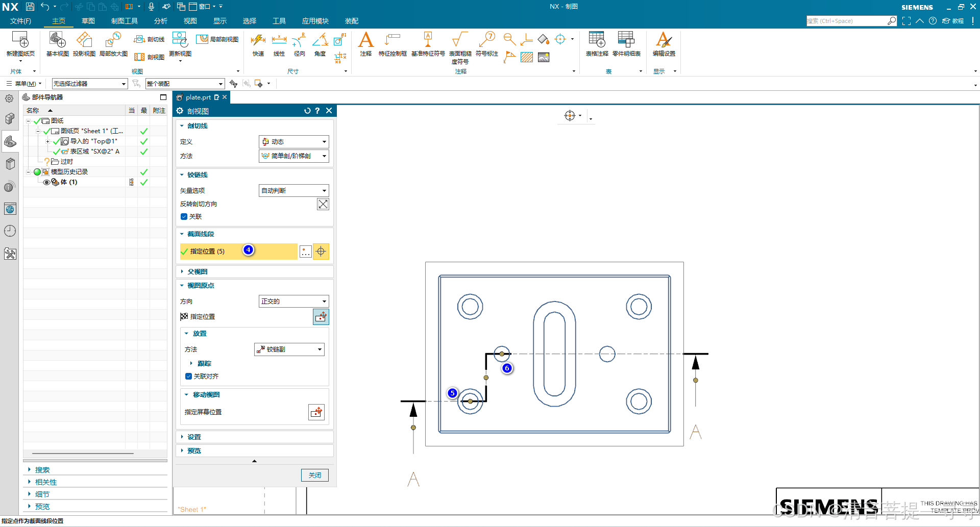
Task: Open the 无选择过滤器 selection filter dropdown
Action: click(x=89, y=84)
